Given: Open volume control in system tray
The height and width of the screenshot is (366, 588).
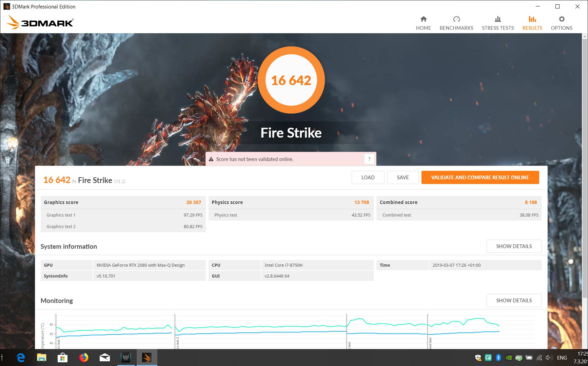Looking at the screenshot, I should pyautogui.click(x=549, y=358).
